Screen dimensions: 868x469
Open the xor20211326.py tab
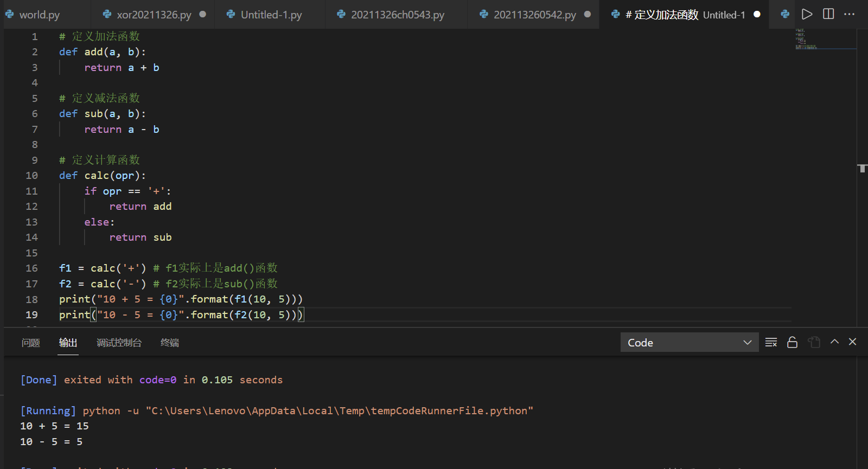pyautogui.click(x=154, y=15)
